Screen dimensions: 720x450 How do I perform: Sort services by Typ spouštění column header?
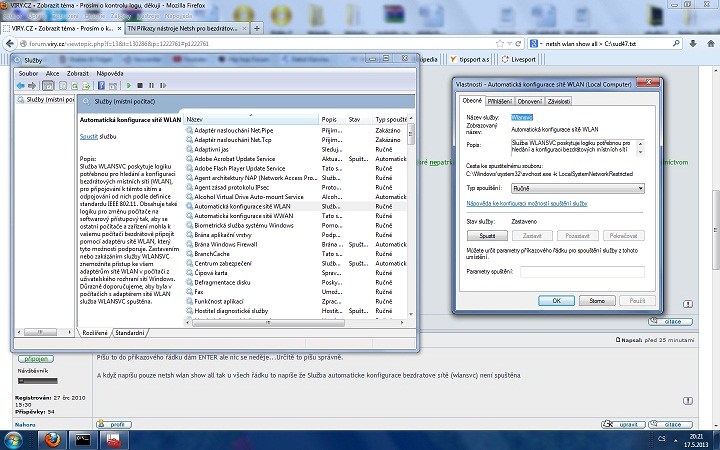[x=392, y=119]
